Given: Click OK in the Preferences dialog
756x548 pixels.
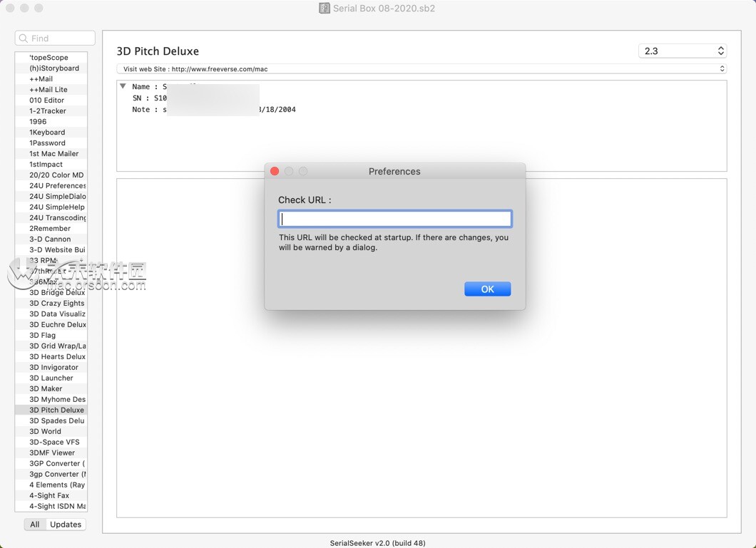Looking at the screenshot, I should [487, 289].
